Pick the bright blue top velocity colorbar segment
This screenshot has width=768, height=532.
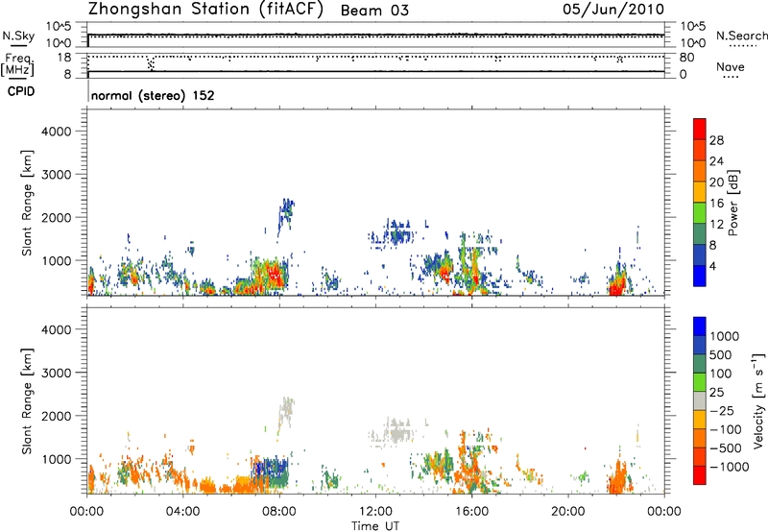(x=700, y=326)
